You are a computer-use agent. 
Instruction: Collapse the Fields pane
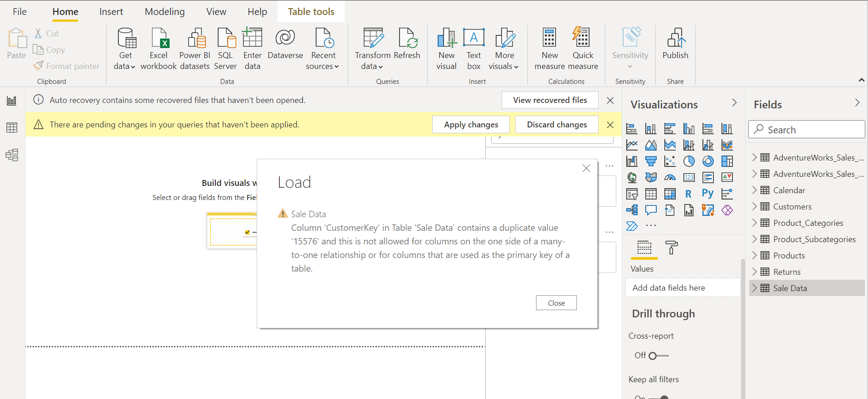[857, 103]
